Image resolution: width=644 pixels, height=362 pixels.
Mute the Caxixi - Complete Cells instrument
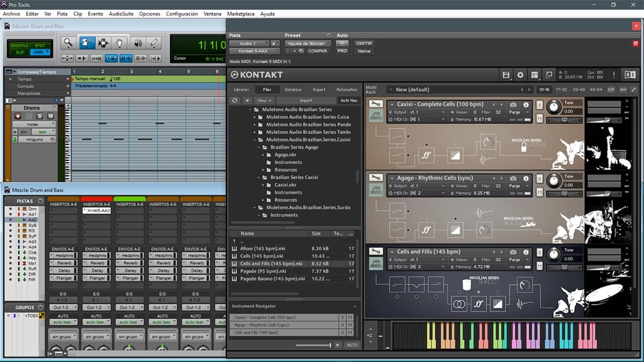pos(539,119)
